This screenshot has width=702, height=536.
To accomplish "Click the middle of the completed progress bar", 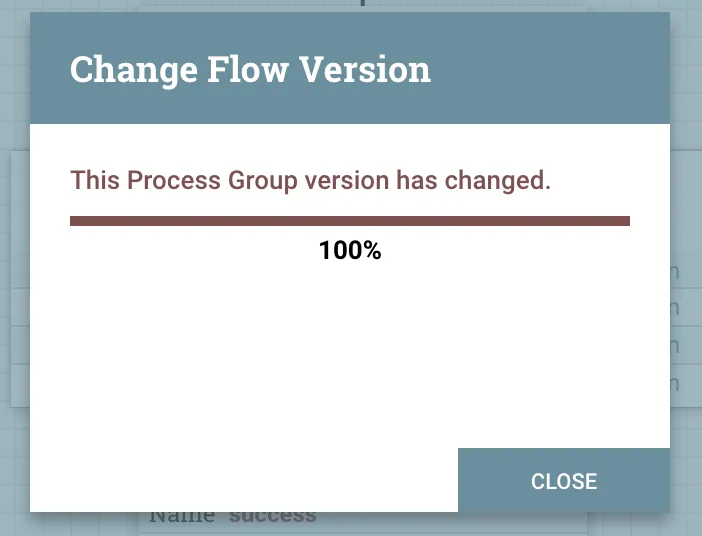I will click(x=350, y=221).
